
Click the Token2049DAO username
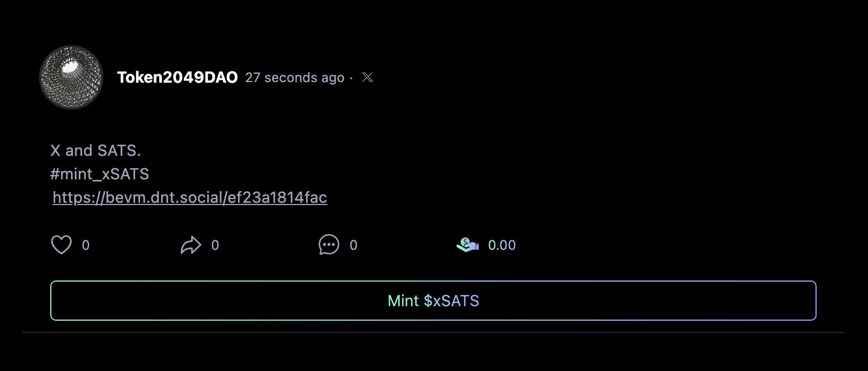(178, 77)
